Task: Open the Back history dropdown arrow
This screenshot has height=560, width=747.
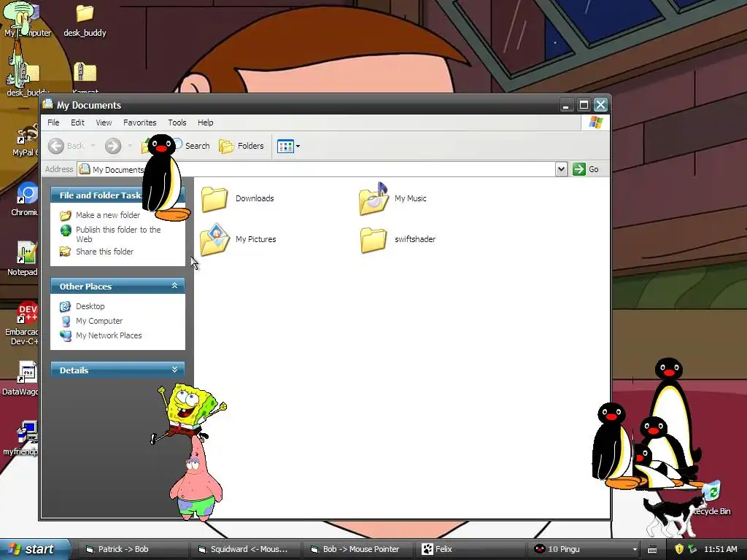Action: pos(93,146)
